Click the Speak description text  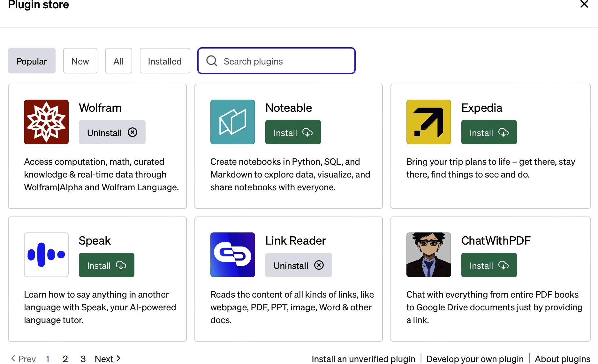point(100,307)
